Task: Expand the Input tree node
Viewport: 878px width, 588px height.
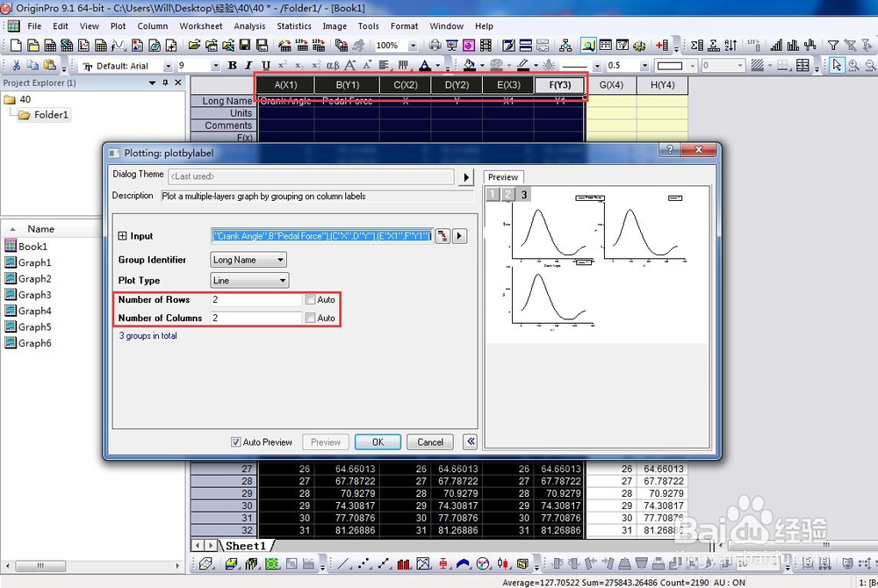Action: pyautogui.click(x=122, y=236)
